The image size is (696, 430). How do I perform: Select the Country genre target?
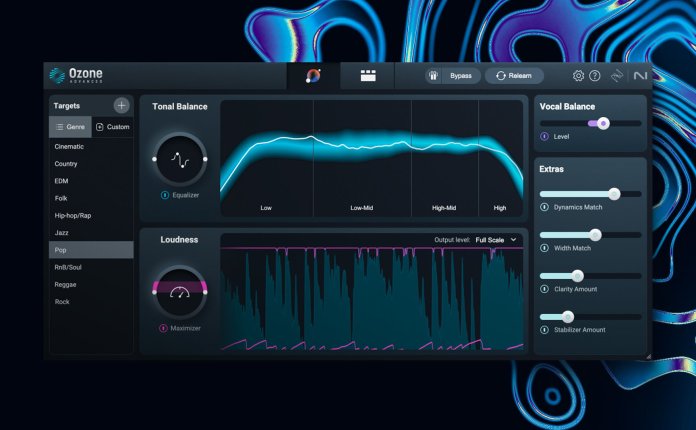[x=91, y=164]
